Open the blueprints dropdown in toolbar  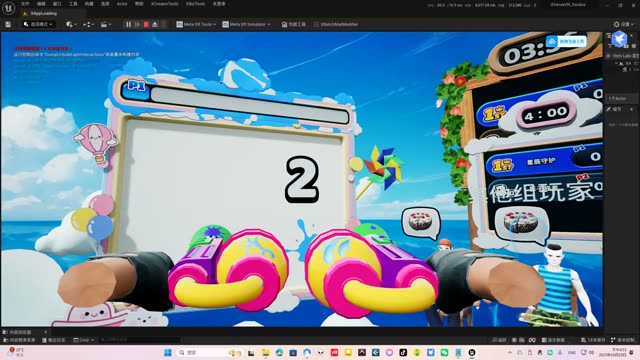point(89,24)
